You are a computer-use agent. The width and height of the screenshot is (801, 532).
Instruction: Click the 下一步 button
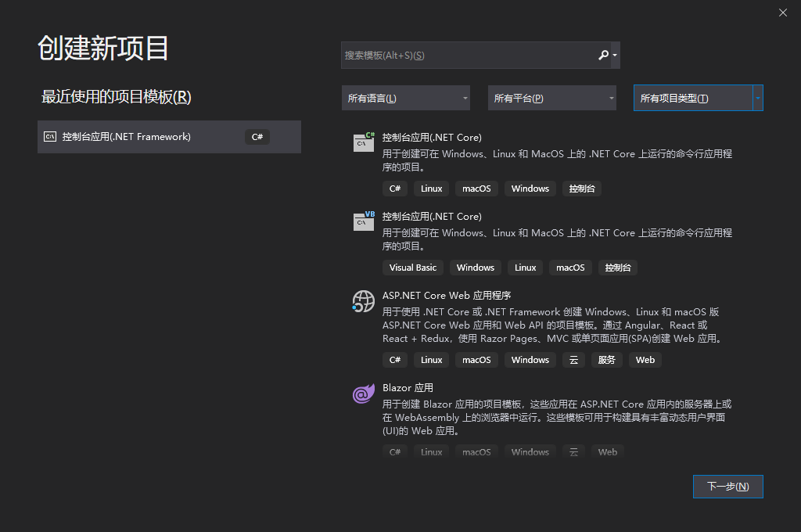[x=728, y=487]
